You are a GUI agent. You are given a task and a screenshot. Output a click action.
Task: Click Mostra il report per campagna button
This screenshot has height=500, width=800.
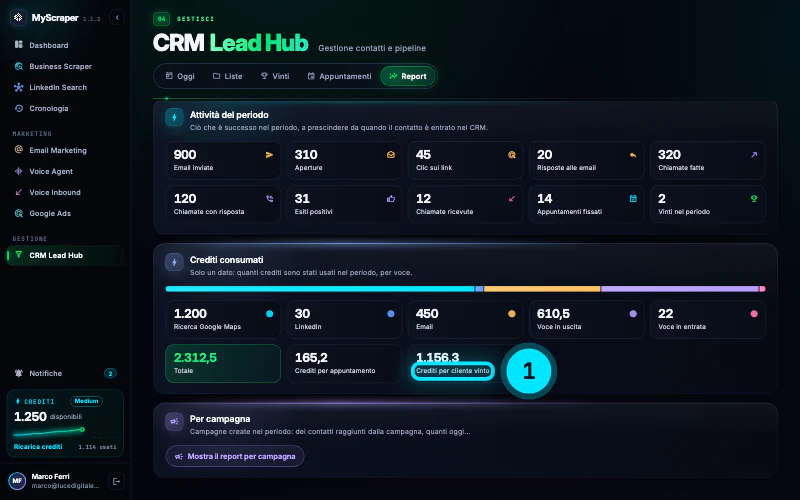235,456
